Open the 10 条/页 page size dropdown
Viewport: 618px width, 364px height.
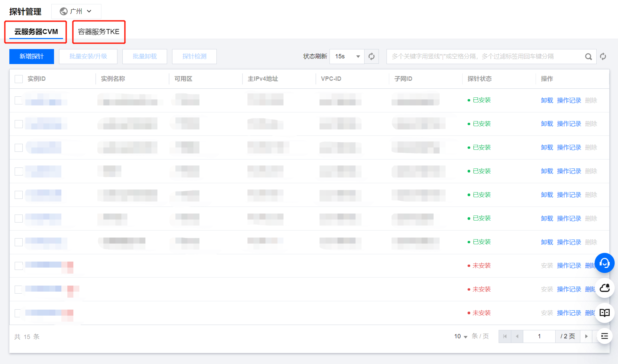[x=461, y=336]
